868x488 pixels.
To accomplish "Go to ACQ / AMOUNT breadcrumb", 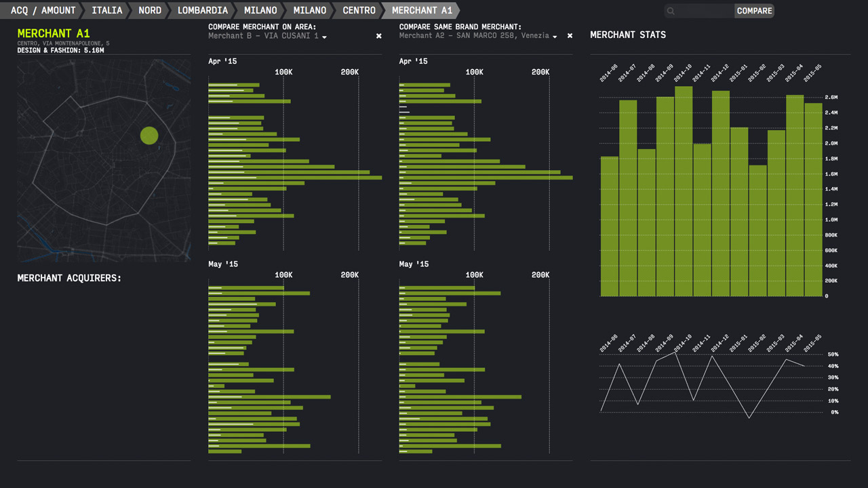I will [43, 10].
